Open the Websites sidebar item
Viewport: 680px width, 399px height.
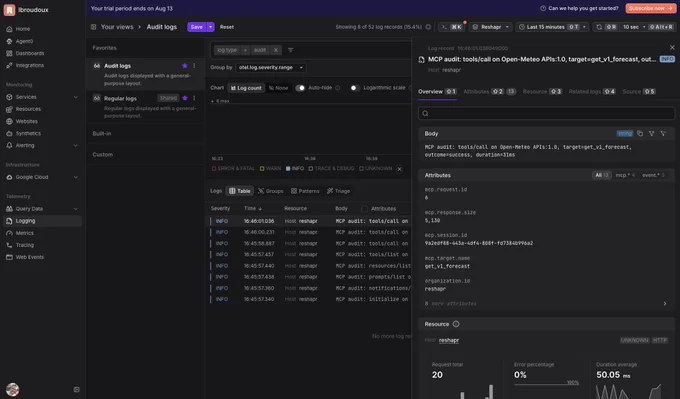26,121
